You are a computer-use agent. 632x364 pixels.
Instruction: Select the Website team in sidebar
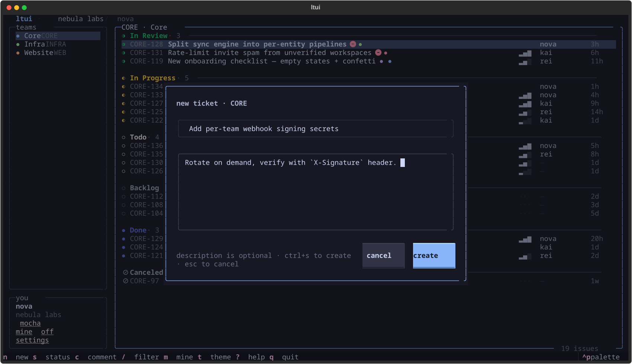pos(58,53)
